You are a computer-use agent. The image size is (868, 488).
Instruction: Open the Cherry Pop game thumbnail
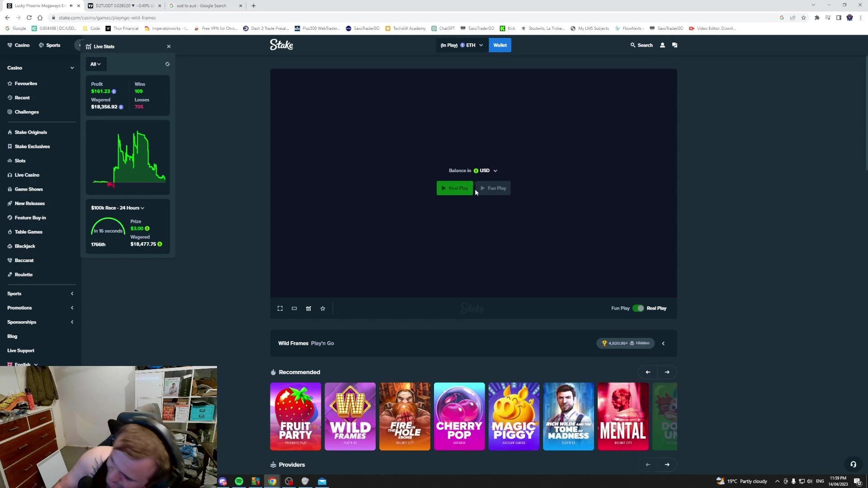(x=459, y=416)
